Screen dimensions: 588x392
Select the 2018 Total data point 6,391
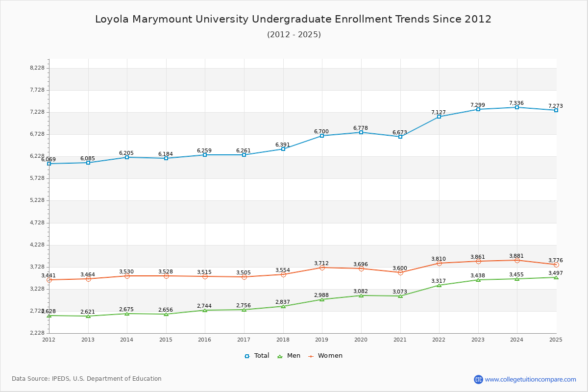pyautogui.click(x=283, y=149)
